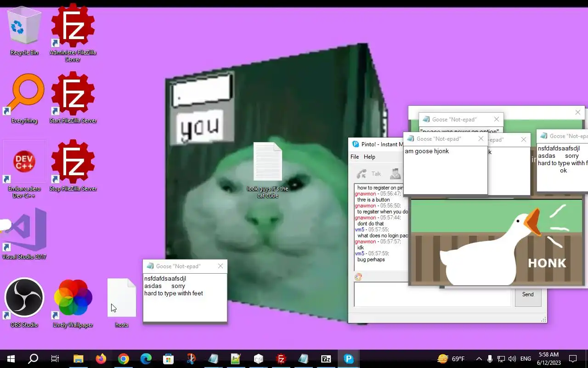This screenshot has width=588, height=368.
Task: Click the contact person icon in Pinto toolbar
Action: coord(395,173)
